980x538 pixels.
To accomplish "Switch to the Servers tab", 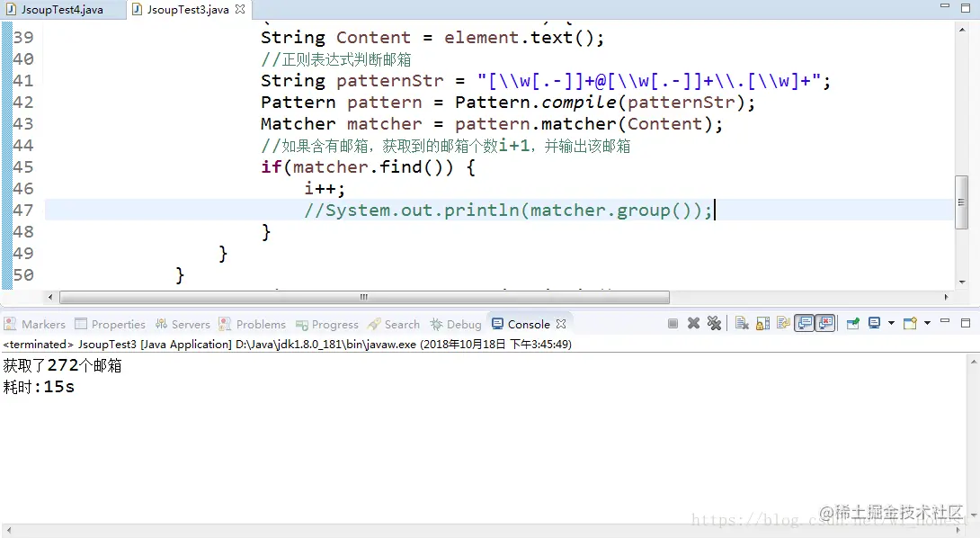I will coord(183,324).
